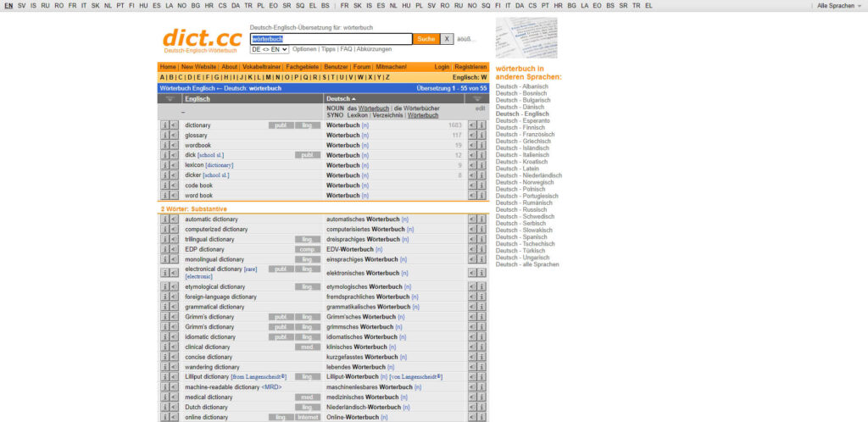Click the search field containing 'wörterbuch'
This screenshot has width=868, height=422.
(331, 39)
